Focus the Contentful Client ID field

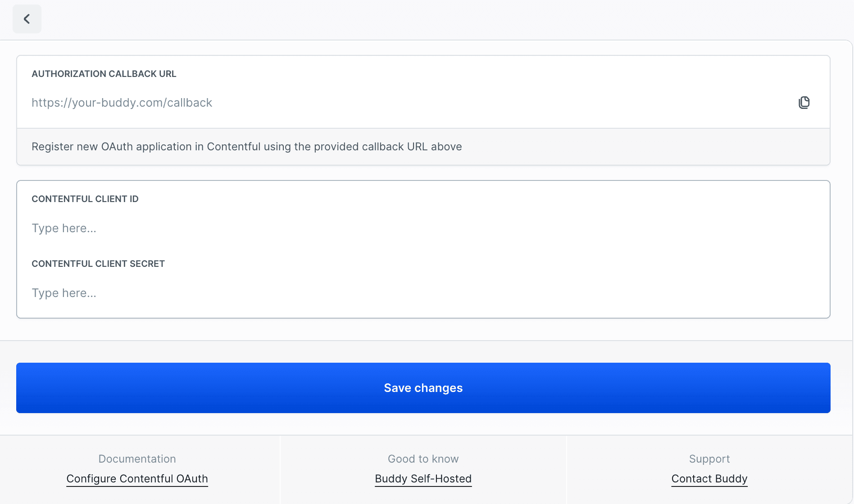[423, 228]
